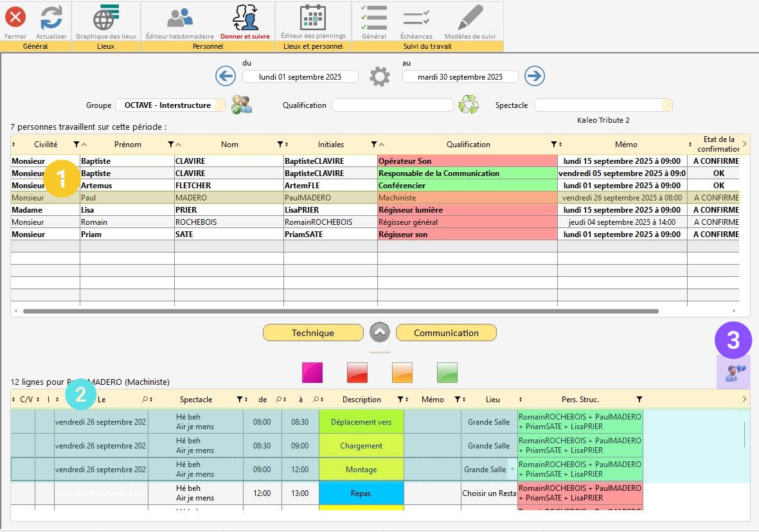Go to previous period with left arrow
The width and height of the screenshot is (759, 532).
226,76
